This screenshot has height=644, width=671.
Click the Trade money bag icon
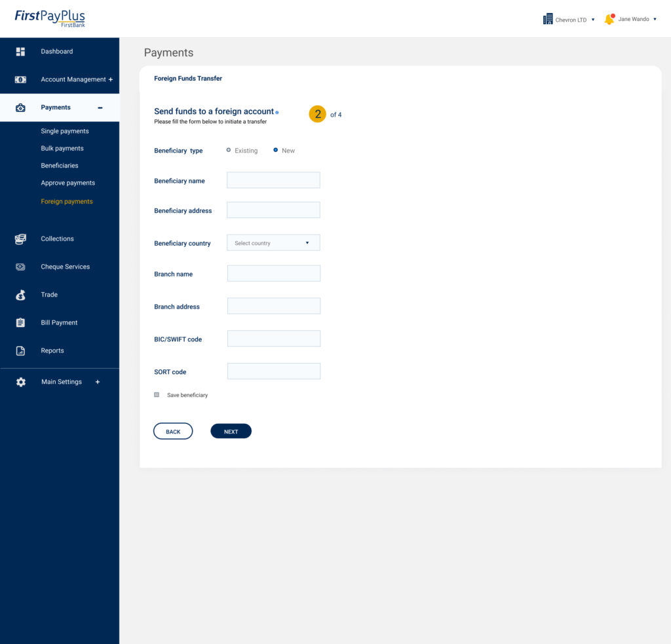20,295
